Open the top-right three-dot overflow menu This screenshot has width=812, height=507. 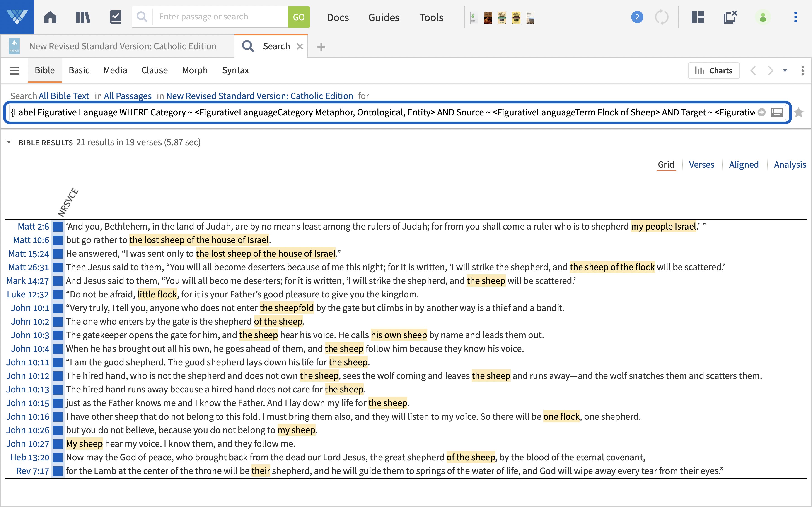[795, 17]
